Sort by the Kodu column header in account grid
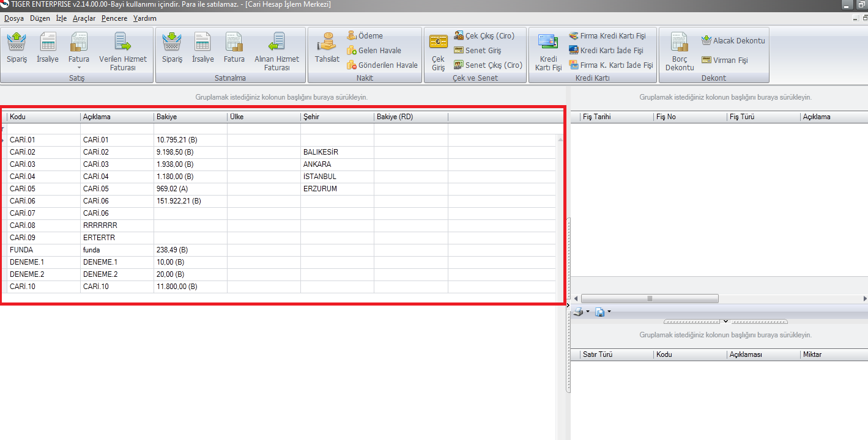The height and width of the screenshot is (440, 868). [43, 117]
